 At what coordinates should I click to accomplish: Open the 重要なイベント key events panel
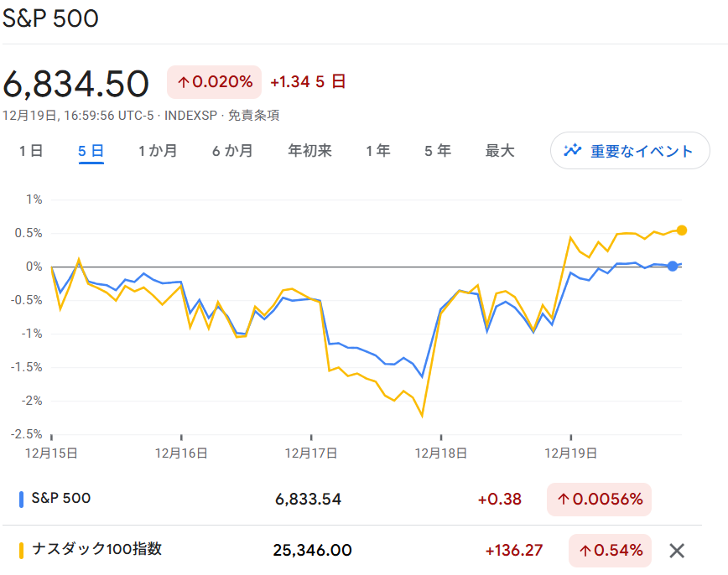pos(630,151)
